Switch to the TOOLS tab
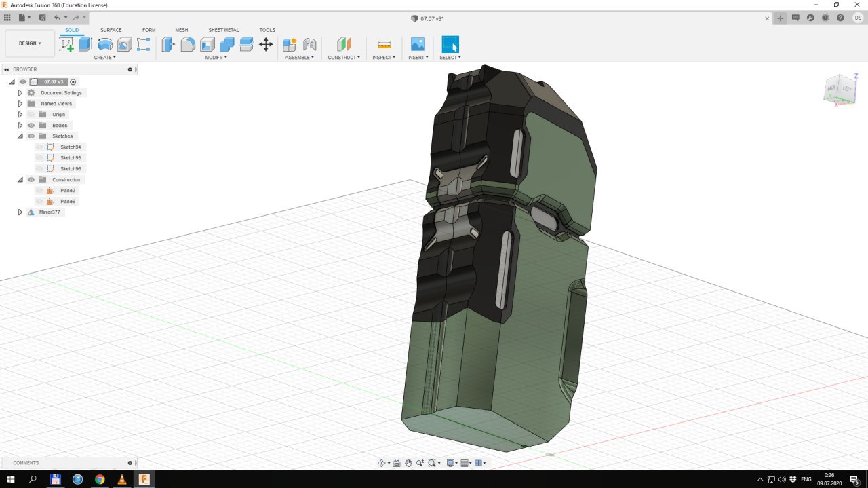 pos(267,30)
